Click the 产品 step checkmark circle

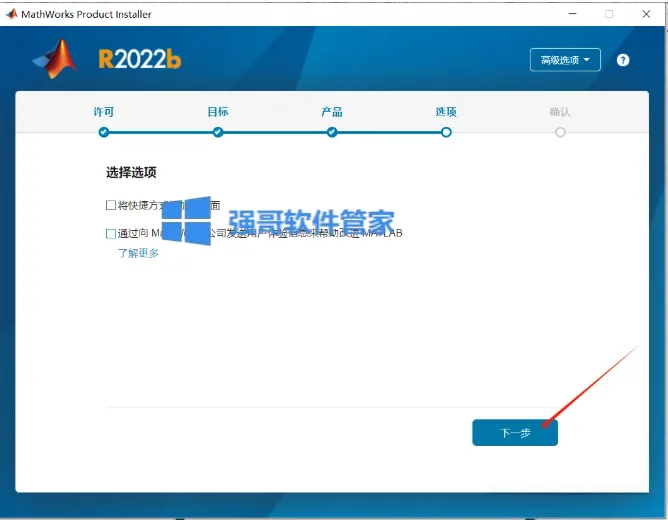pos(332,132)
